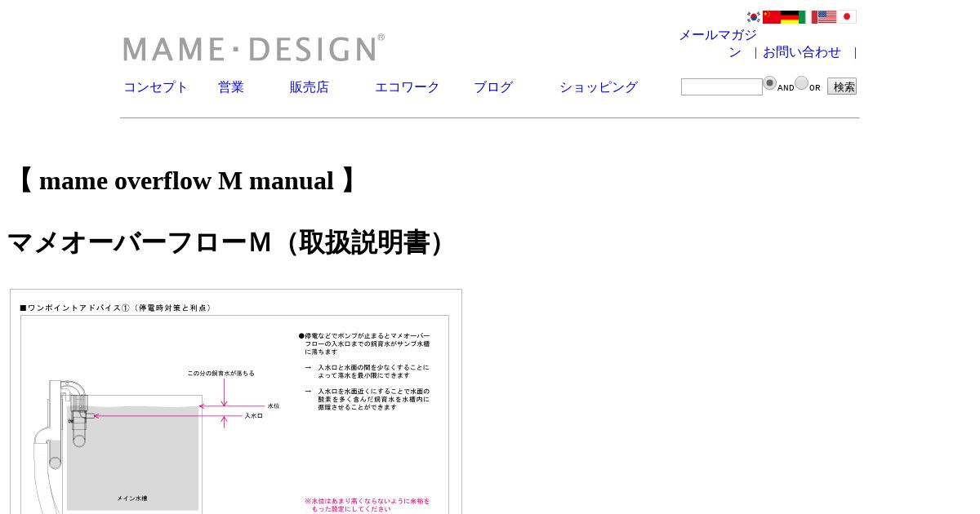Select the China flag language icon

click(x=772, y=16)
